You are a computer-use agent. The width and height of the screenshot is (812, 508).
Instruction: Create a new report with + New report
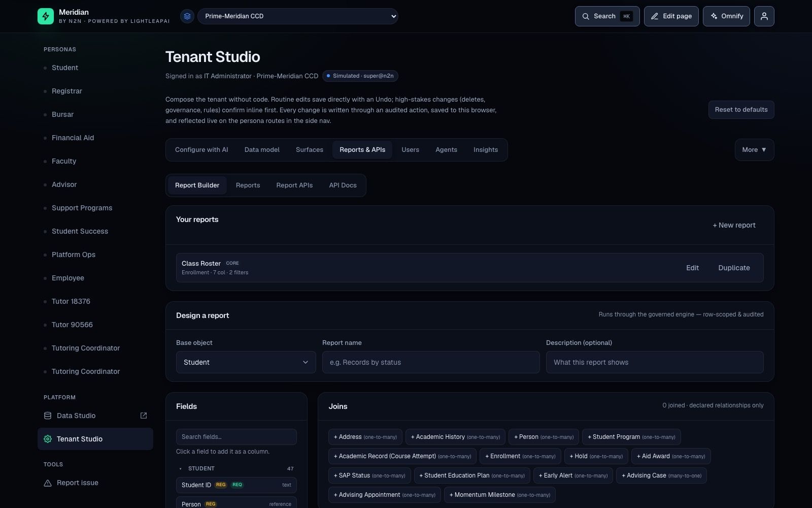tap(734, 225)
